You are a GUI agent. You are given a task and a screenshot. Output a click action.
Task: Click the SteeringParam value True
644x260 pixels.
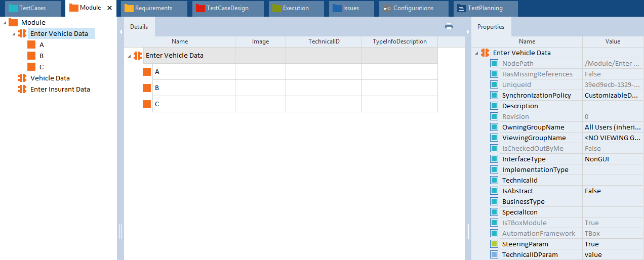click(x=613, y=244)
